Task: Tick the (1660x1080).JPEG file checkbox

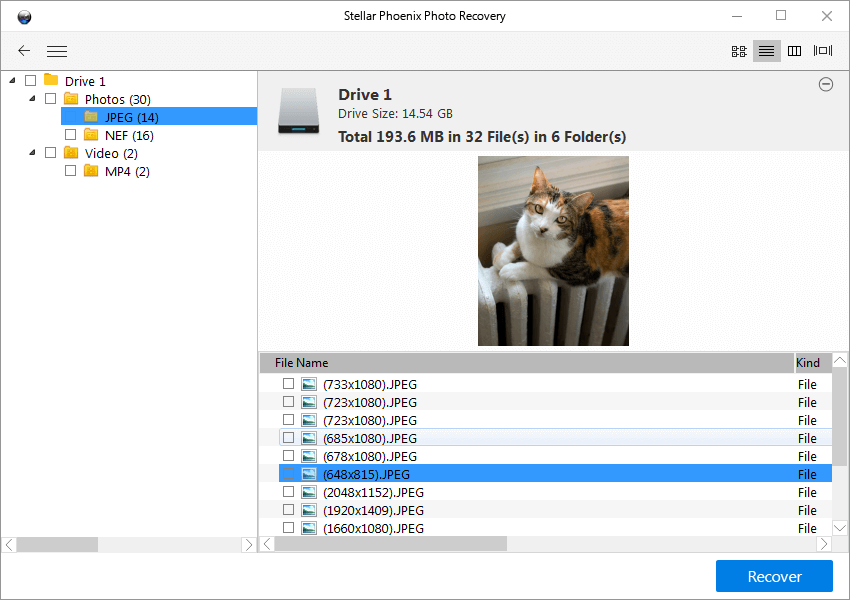Action: (x=288, y=527)
